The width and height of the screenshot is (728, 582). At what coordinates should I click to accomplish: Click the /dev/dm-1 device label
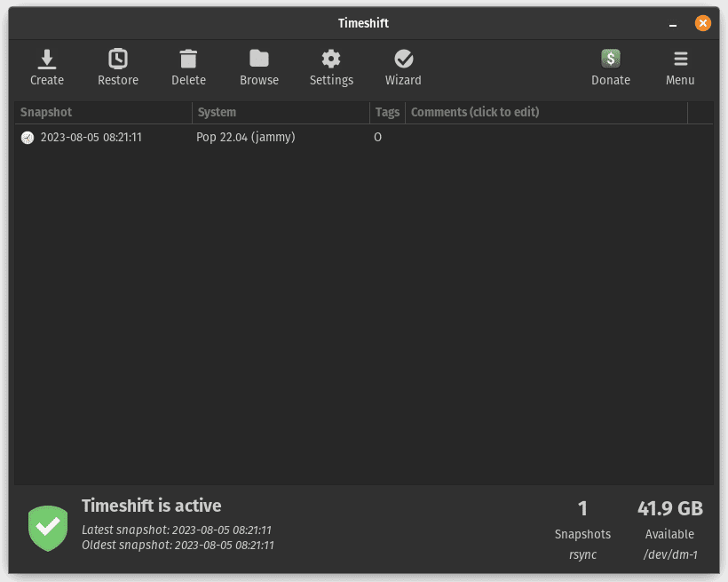pos(670,554)
